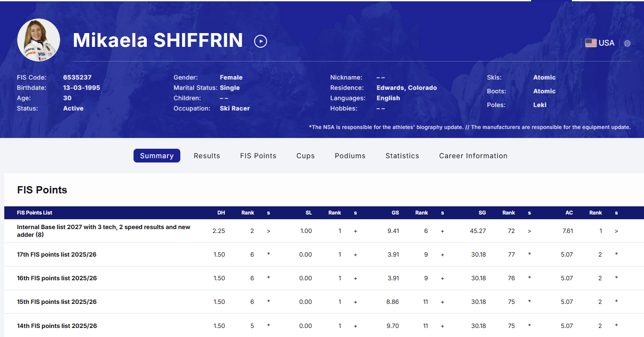Click the play icon beside Mikaela SHIFFRIN's name

(261, 41)
